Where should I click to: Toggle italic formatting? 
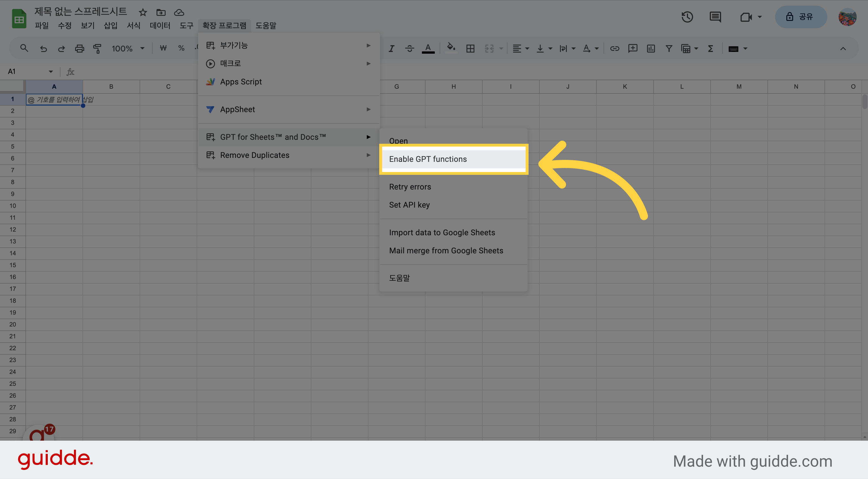coord(392,49)
